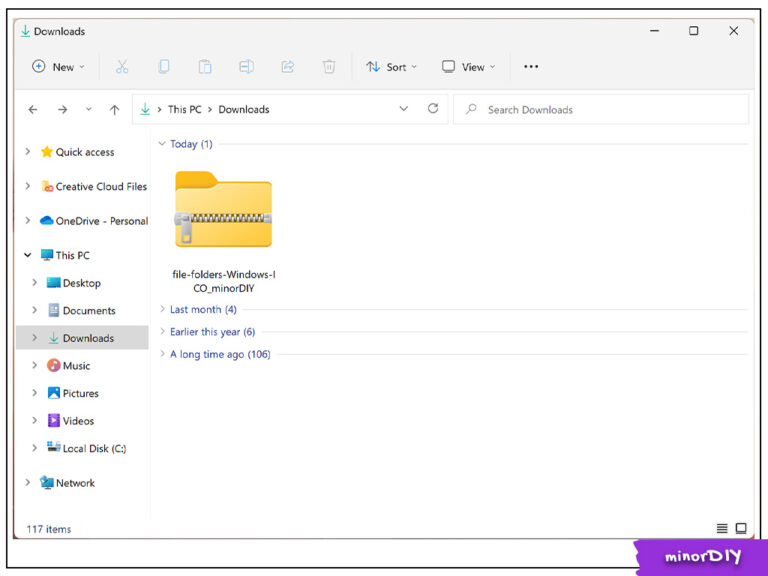Image resolution: width=768 pixels, height=576 pixels.
Task: Expand the Network tree node
Action: pos(28,482)
